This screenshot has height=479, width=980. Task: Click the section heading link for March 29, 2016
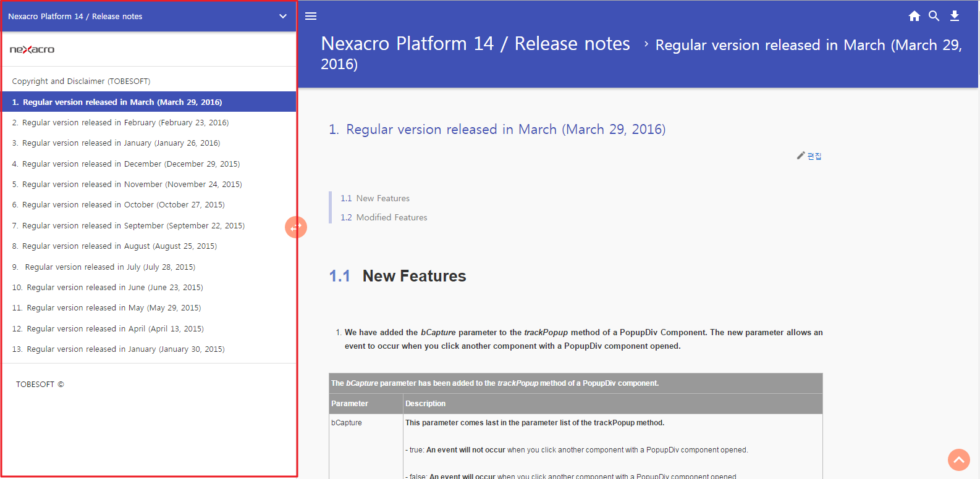[497, 129]
